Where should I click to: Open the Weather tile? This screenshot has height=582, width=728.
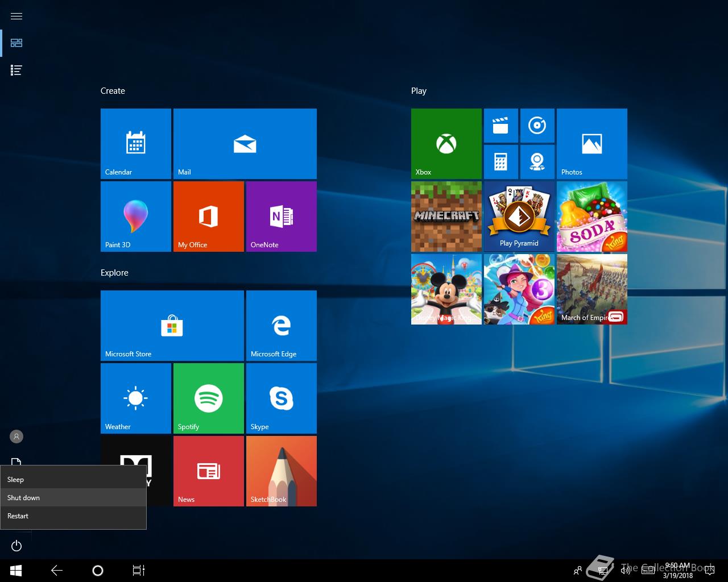coord(136,398)
